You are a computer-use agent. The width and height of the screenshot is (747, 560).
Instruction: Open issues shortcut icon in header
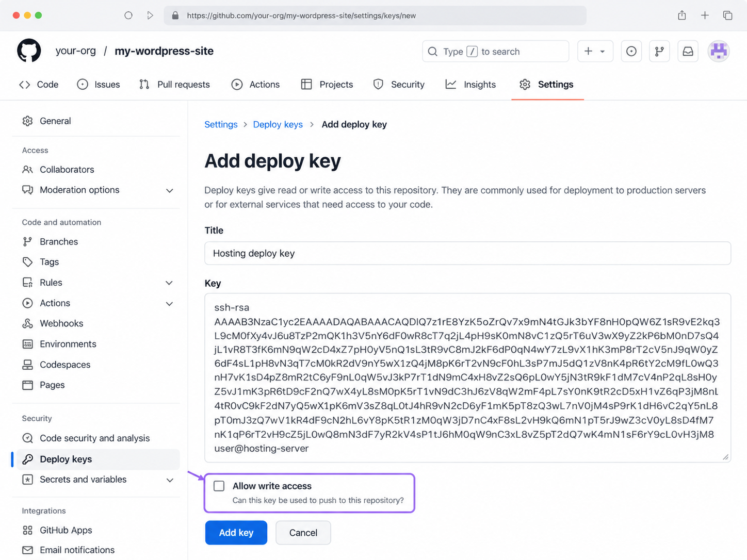click(x=631, y=51)
